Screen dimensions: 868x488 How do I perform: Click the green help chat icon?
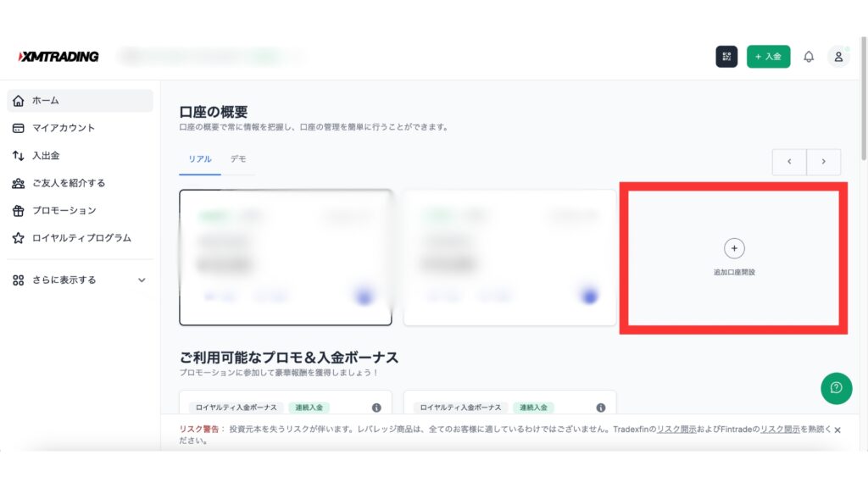(x=837, y=389)
